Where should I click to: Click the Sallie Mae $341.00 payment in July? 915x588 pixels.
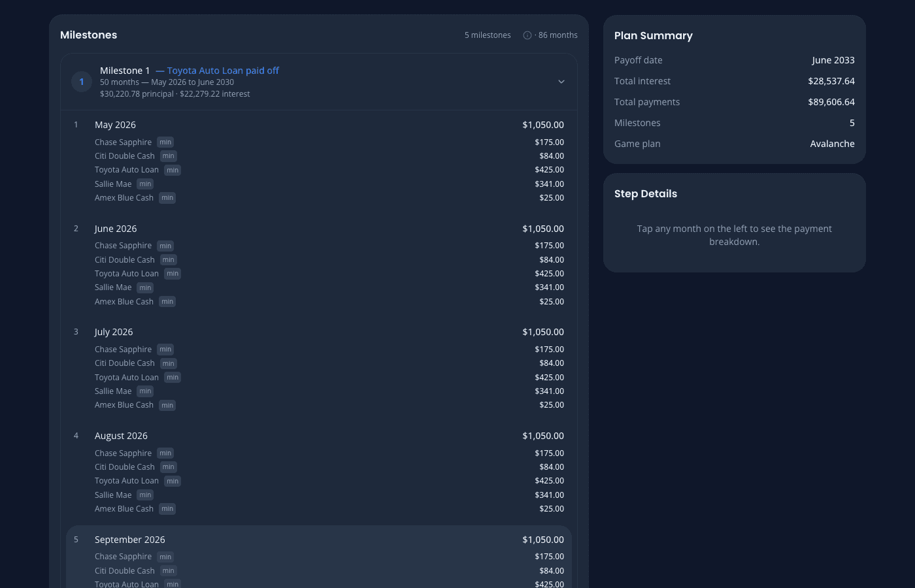[x=549, y=391]
